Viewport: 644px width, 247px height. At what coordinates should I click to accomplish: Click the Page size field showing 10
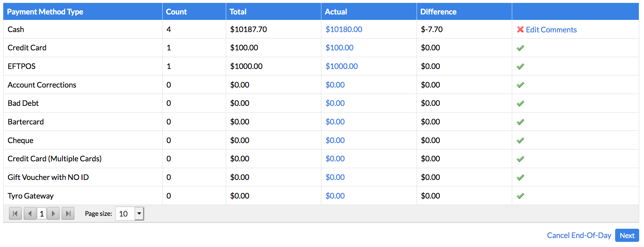point(125,214)
